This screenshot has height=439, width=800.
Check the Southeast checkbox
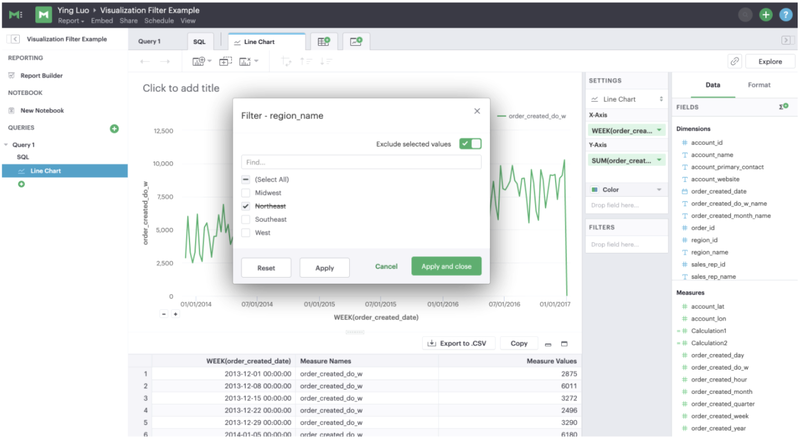(x=245, y=220)
